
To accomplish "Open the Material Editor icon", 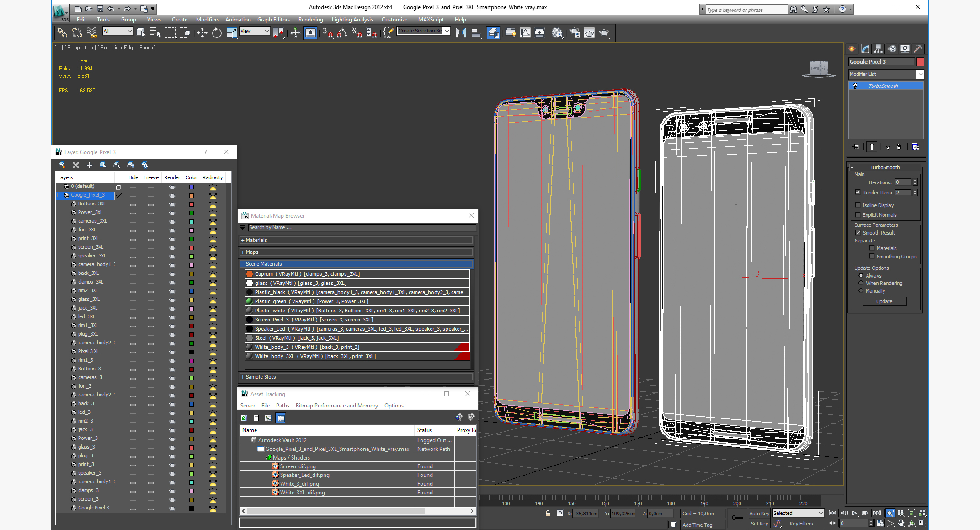I will coord(557,32).
